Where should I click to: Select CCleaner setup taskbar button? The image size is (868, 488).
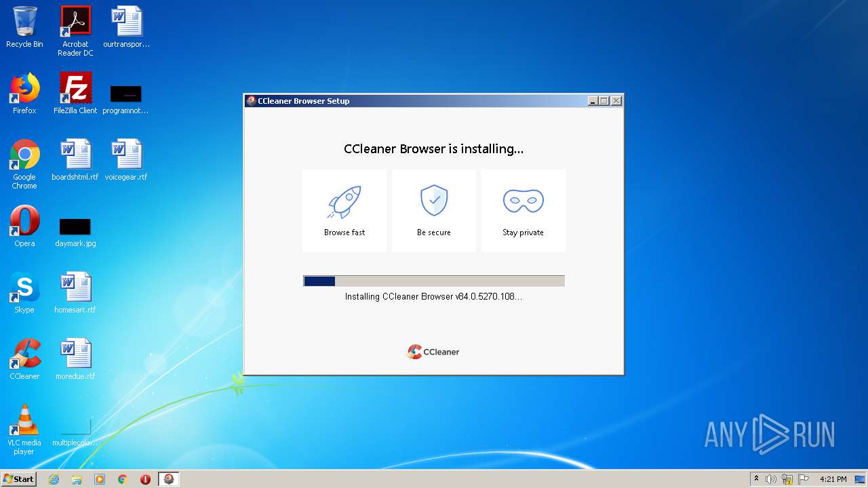click(169, 479)
